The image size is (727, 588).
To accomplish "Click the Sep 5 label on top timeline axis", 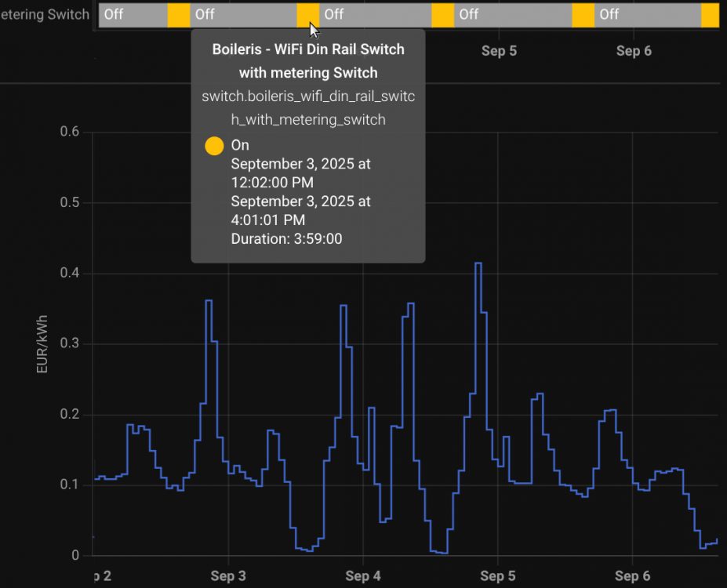I will (499, 51).
